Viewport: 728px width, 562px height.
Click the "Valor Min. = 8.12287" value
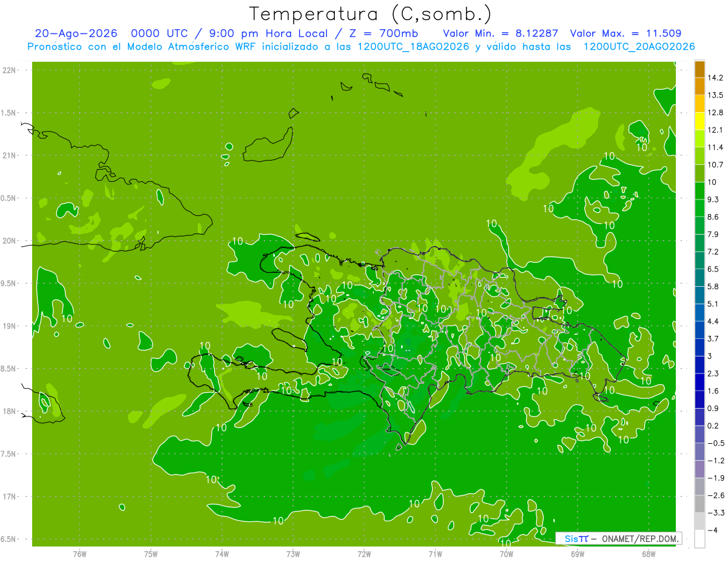[501, 33]
